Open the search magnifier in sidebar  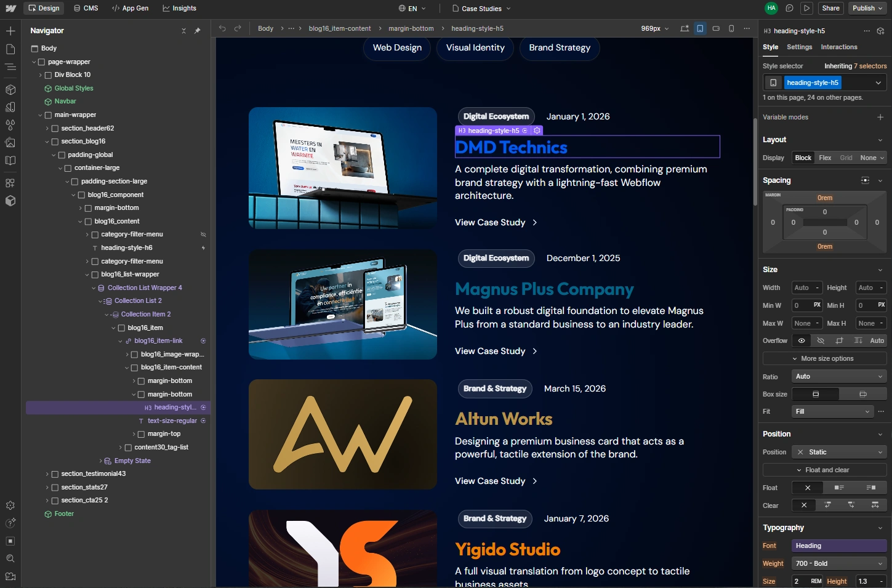pyautogui.click(x=10, y=559)
